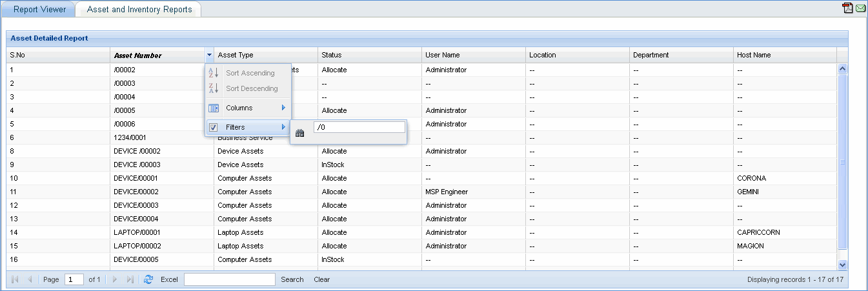Go to first page of results
Viewport: 868px width, 291px height.
pyautogui.click(x=15, y=279)
